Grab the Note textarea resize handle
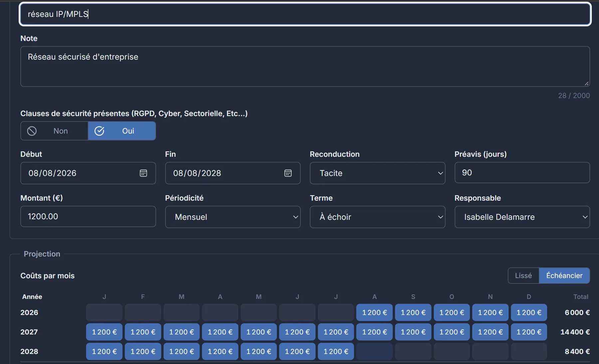599x364 pixels. (x=587, y=83)
